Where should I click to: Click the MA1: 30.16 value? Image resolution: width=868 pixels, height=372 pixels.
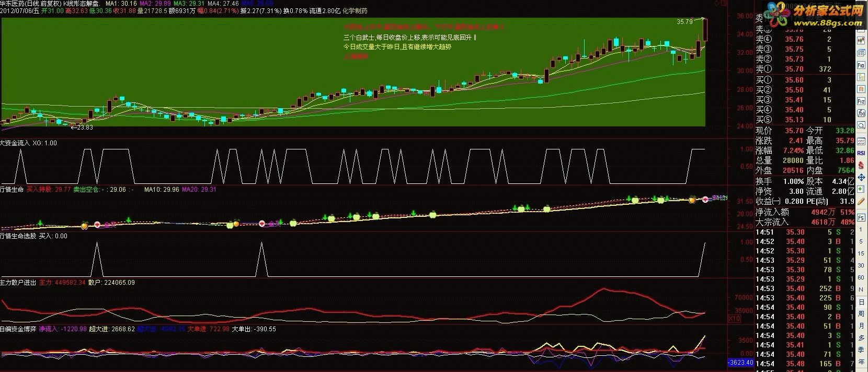121,3
